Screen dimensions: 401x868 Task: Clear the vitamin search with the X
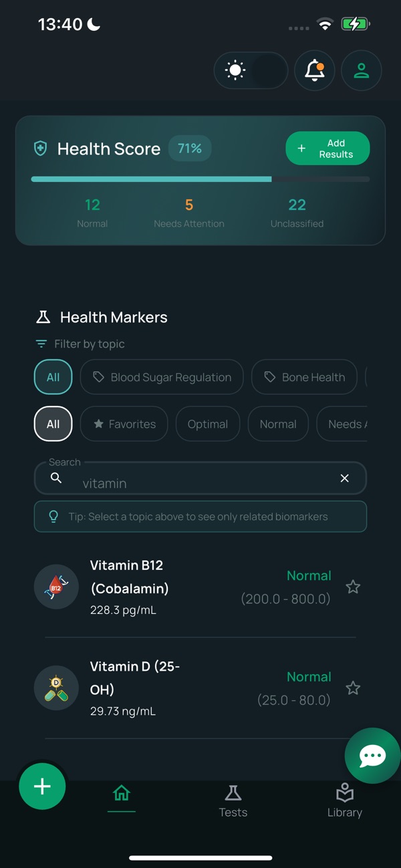pyautogui.click(x=344, y=478)
